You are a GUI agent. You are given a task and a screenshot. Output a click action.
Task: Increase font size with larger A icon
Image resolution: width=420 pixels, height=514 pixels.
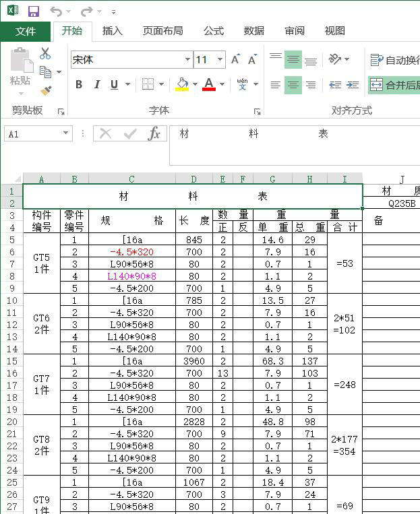point(235,59)
